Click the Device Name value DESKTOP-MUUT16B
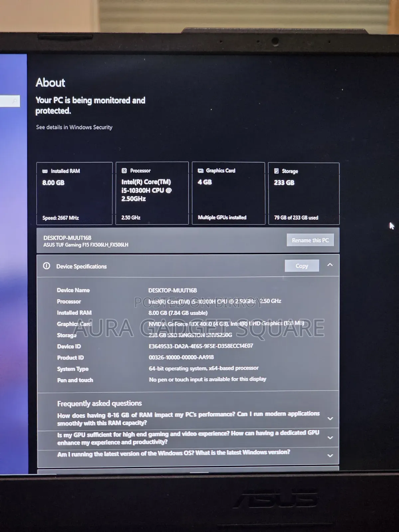This screenshot has width=399, height=532. click(173, 290)
